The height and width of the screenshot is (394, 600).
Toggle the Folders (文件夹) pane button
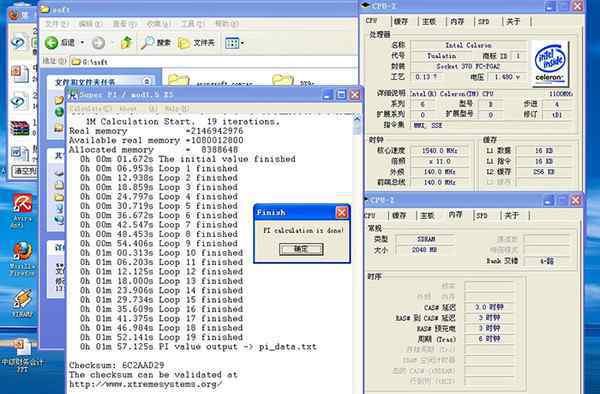[196, 43]
